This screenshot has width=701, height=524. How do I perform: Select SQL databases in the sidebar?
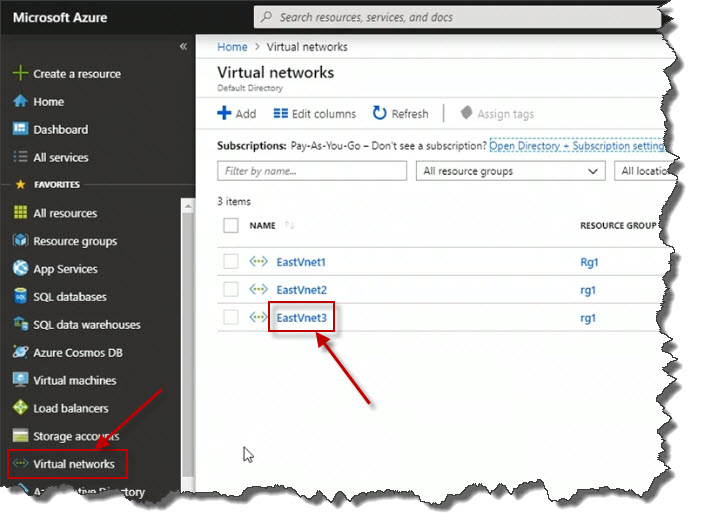(x=70, y=297)
